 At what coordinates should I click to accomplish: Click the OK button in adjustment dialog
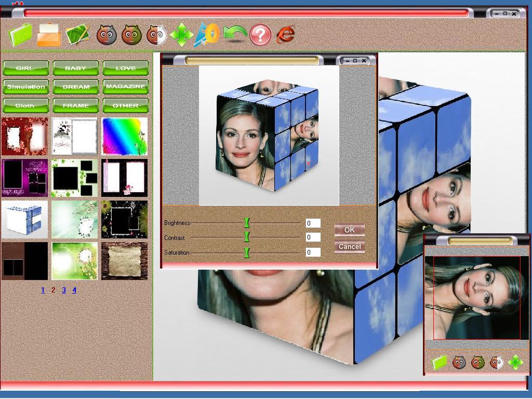(350, 230)
